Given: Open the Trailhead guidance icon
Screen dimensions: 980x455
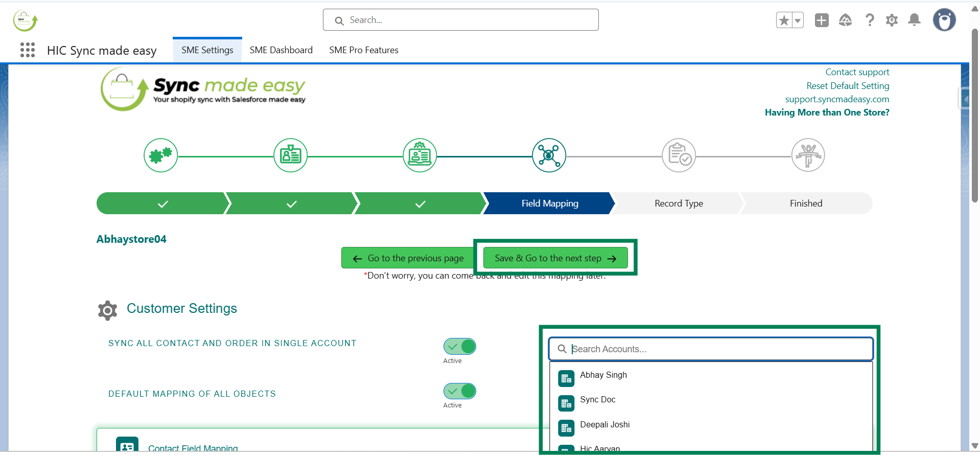Looking at the screenshot, I should [x=845, y=20].
